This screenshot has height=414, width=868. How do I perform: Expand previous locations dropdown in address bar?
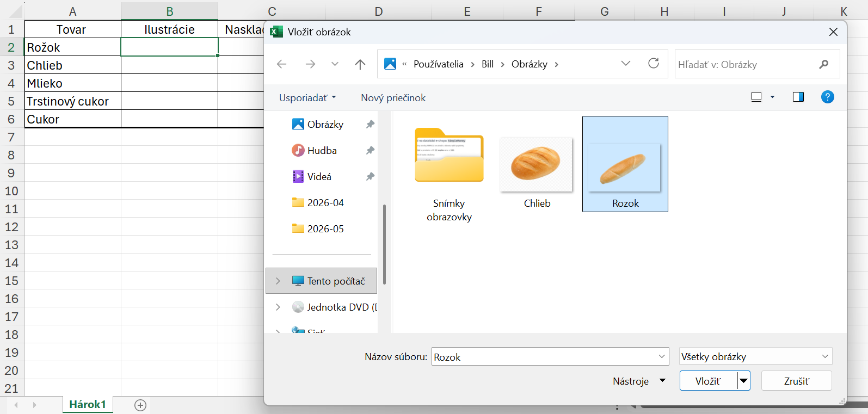[626, 64]
